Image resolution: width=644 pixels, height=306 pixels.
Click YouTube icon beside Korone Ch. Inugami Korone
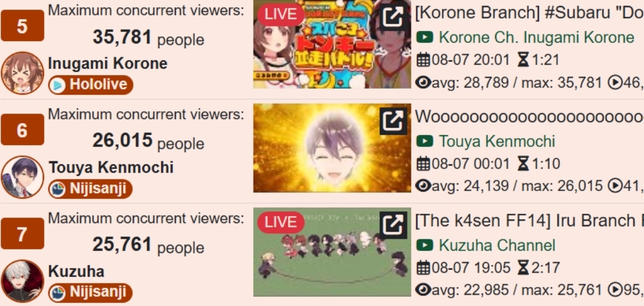coord(425,38)
